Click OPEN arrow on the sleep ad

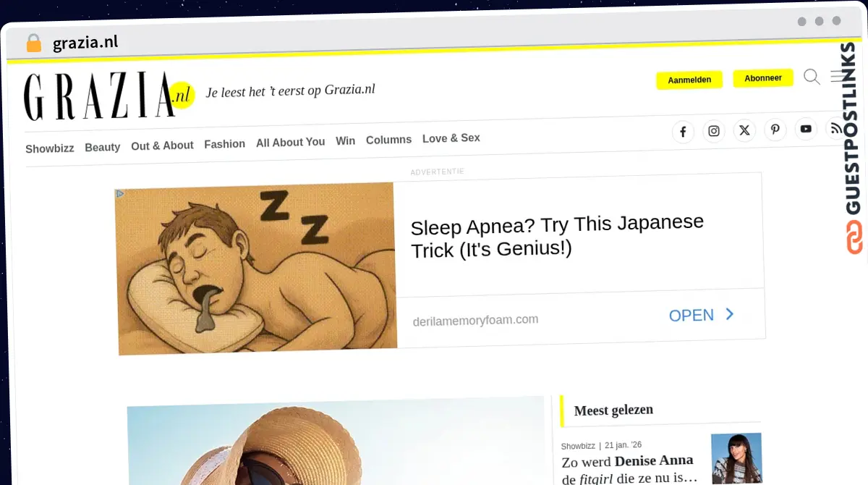pos(702,315)
